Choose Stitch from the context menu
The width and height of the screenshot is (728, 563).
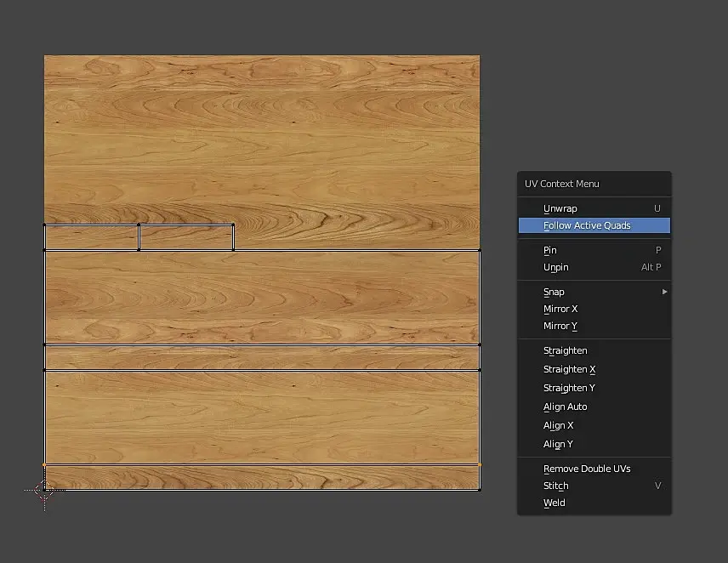556,486
